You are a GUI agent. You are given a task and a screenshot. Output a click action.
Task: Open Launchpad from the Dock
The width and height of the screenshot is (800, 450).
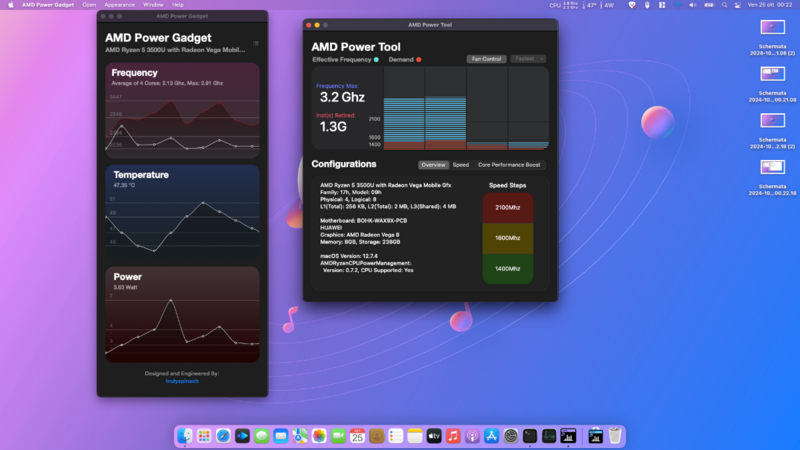pyautogui.click(x=204, y=436)
